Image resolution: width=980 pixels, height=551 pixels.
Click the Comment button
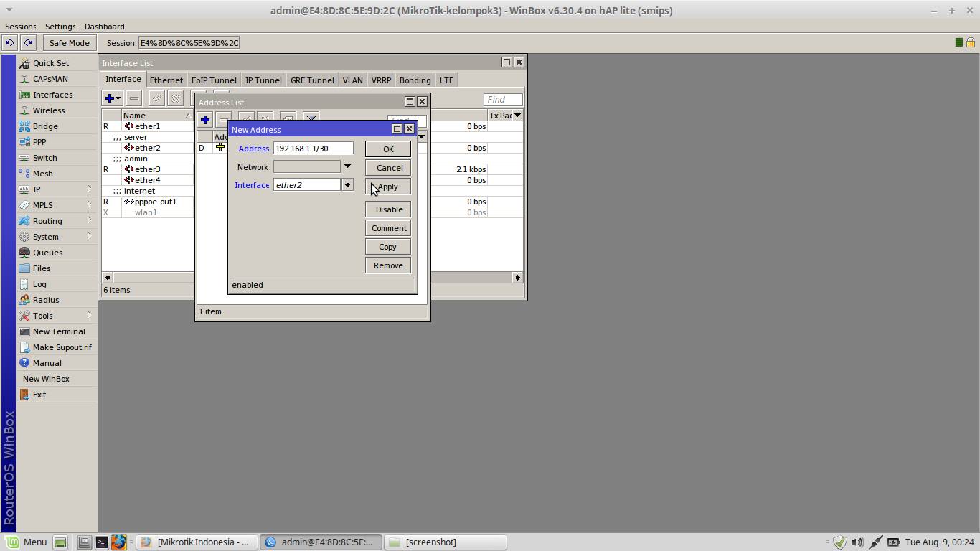[388, 228]
